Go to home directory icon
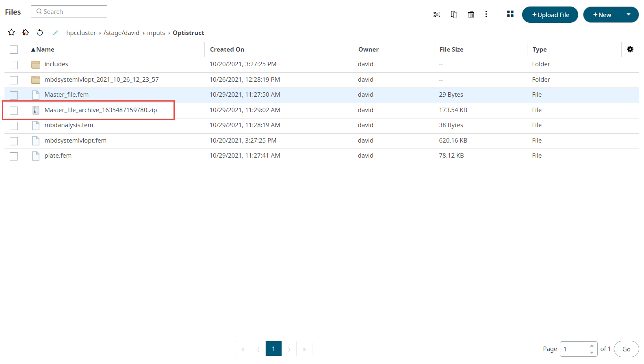Viewport: 644px width, 364px height. click(x=26, y=32)
